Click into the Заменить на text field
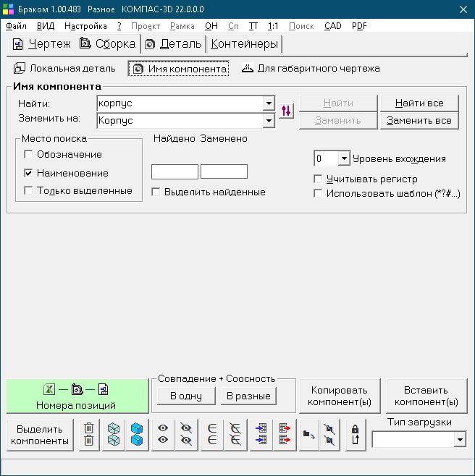 tap(180, 121)
